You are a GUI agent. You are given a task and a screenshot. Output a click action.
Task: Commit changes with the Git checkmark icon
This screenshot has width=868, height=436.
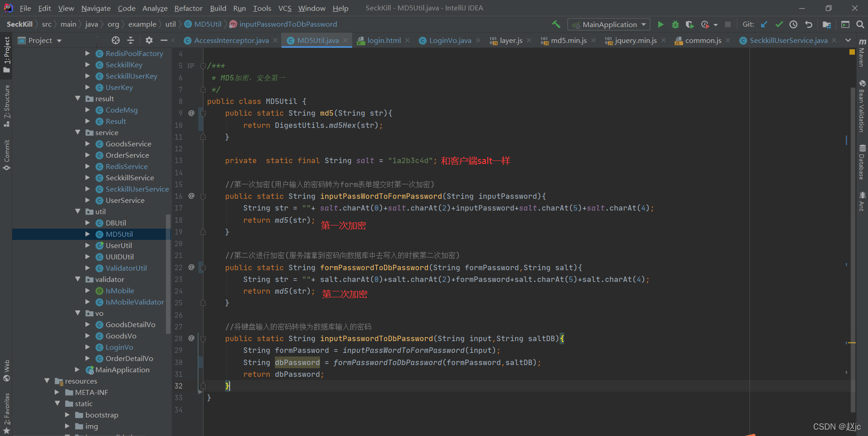click(779, 24)
